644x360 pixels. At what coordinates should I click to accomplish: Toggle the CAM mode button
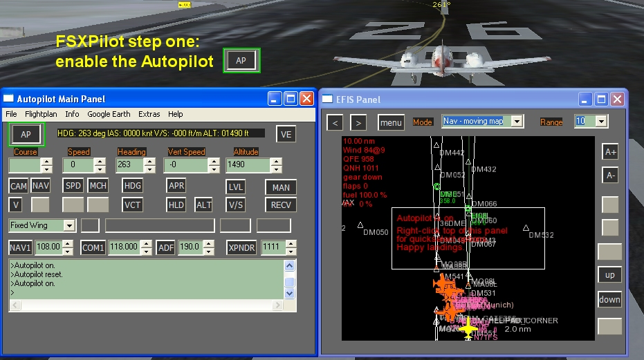coord(19,186)
